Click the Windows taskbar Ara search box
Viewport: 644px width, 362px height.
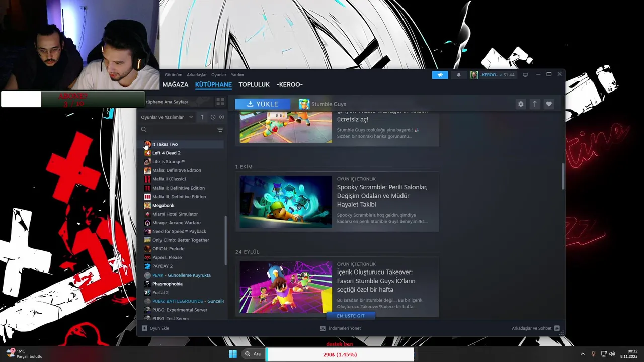click(252, 354)
